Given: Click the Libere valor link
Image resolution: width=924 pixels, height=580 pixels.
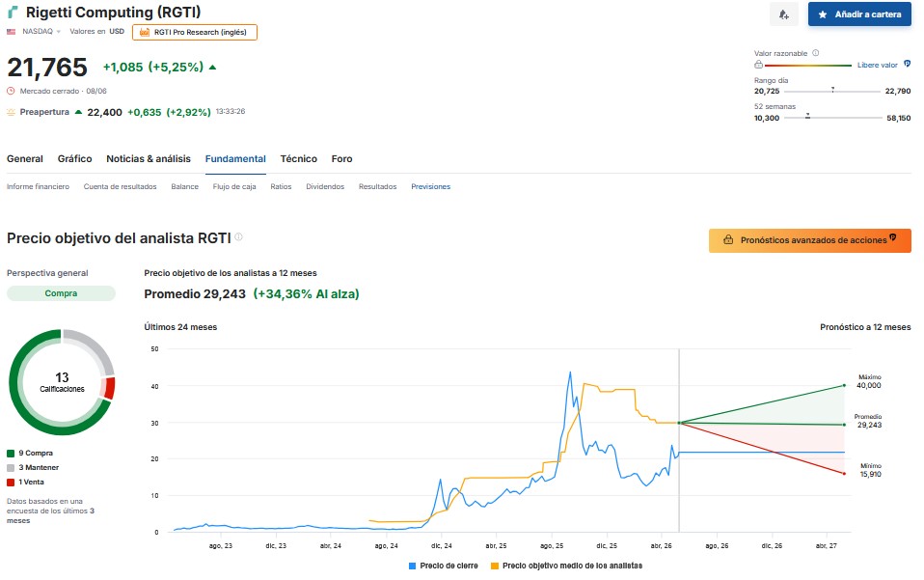Looking at the screenshot, I should [x=878, y=65].
